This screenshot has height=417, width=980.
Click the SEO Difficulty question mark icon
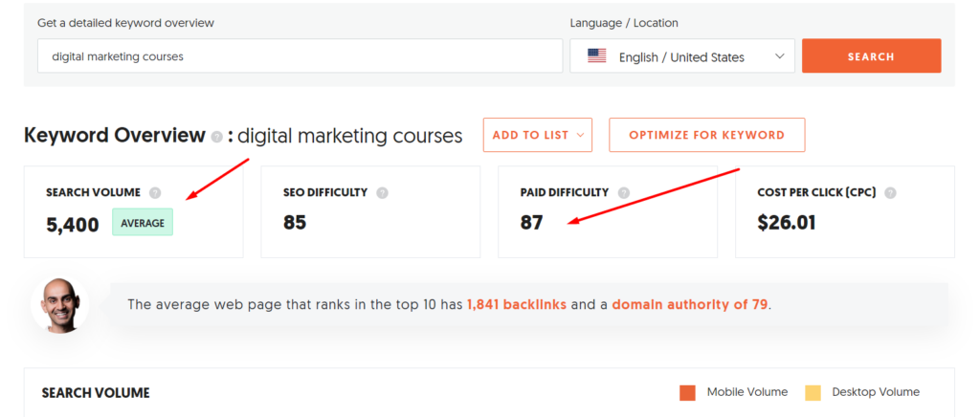(x=383, y=193)
